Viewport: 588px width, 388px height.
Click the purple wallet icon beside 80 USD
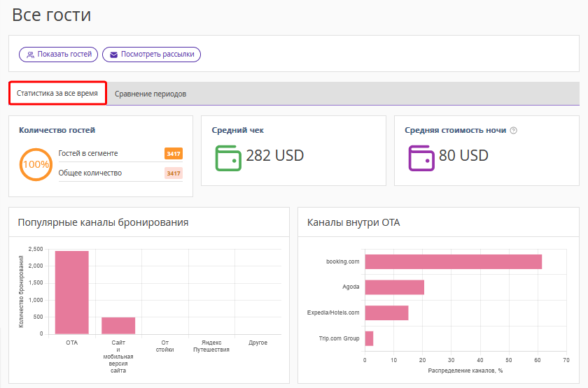(x=421, y=157)
